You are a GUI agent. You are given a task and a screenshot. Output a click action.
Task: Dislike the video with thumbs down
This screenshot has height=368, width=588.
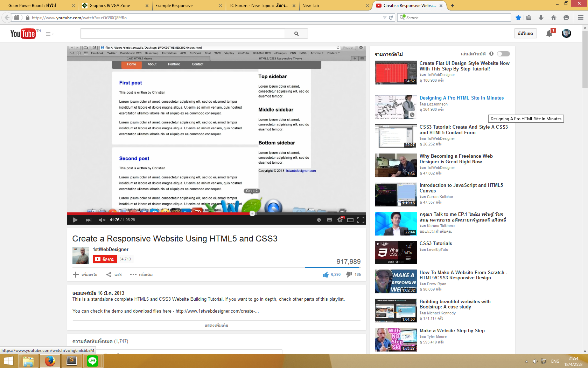[349, 274]
